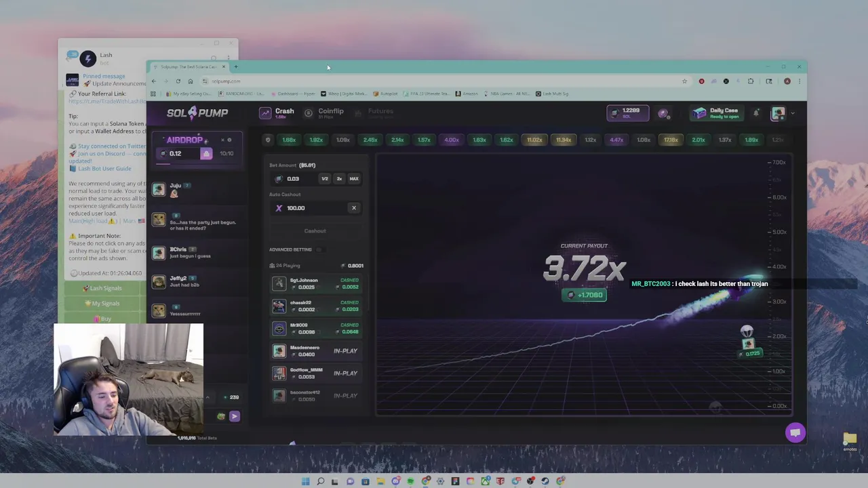Open the browser extensions puzzle icon

pyautogui.click(x=751, y=81)
